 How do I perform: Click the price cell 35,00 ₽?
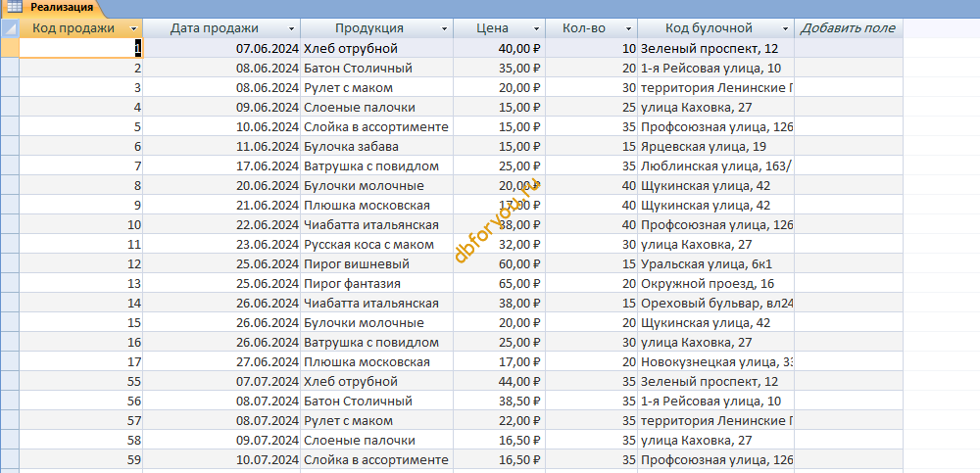pyautogui.click(x=500, y=69)
